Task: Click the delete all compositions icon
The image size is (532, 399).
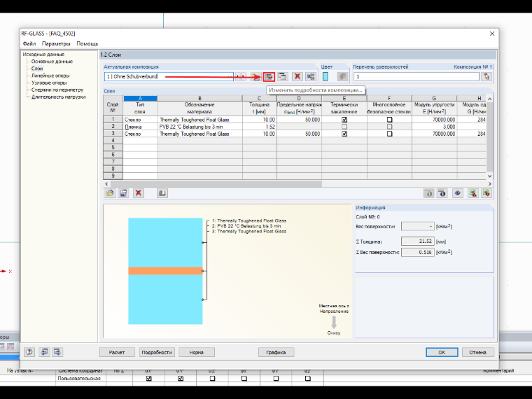Action: 310,77
